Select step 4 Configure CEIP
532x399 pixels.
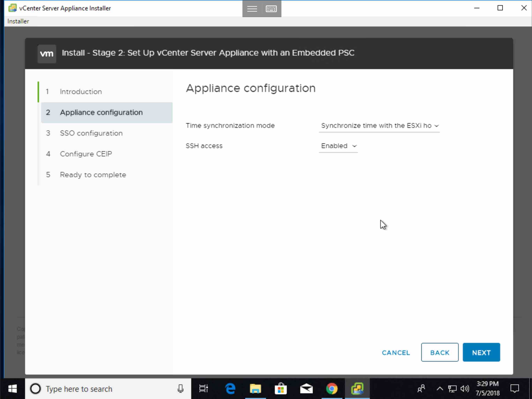pyautogui.click(x=107, y=154)
